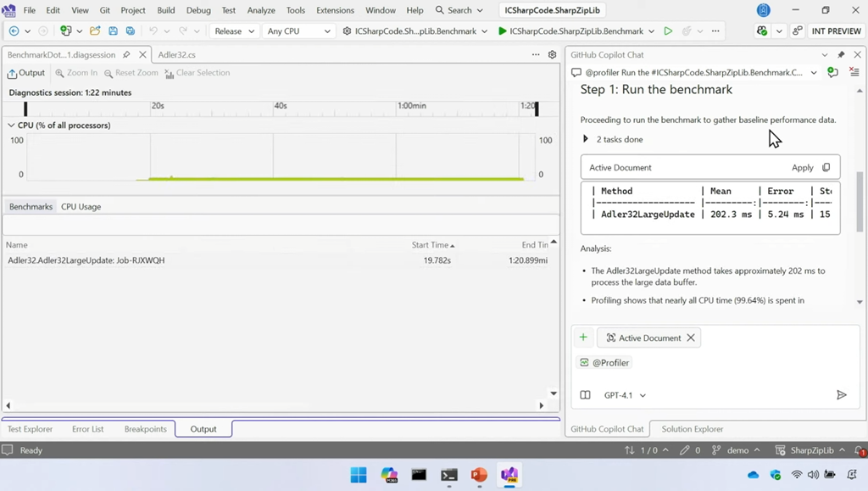Click Apply on the code block
868x491 pixels.
[802, 168]
